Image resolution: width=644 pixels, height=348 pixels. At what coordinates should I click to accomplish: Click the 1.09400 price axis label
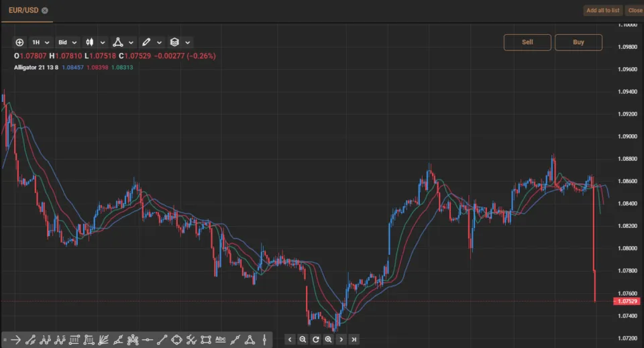pyautogui.click(x=627, y=91)
